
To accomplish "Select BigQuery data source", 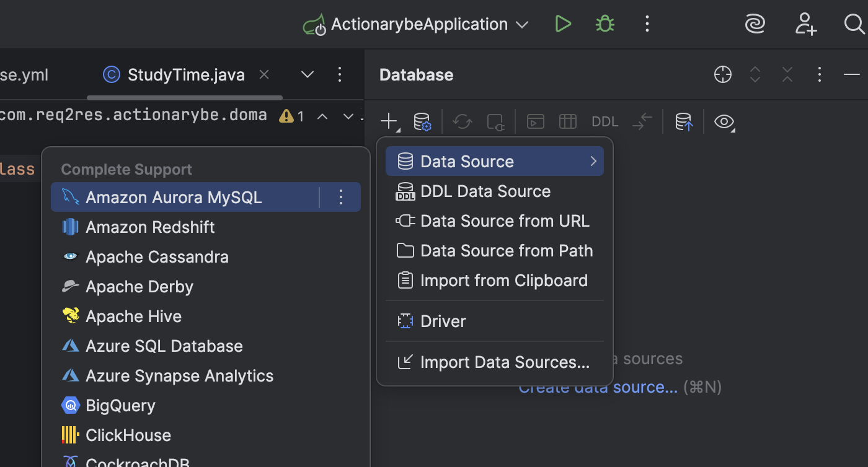I will 206,406.
